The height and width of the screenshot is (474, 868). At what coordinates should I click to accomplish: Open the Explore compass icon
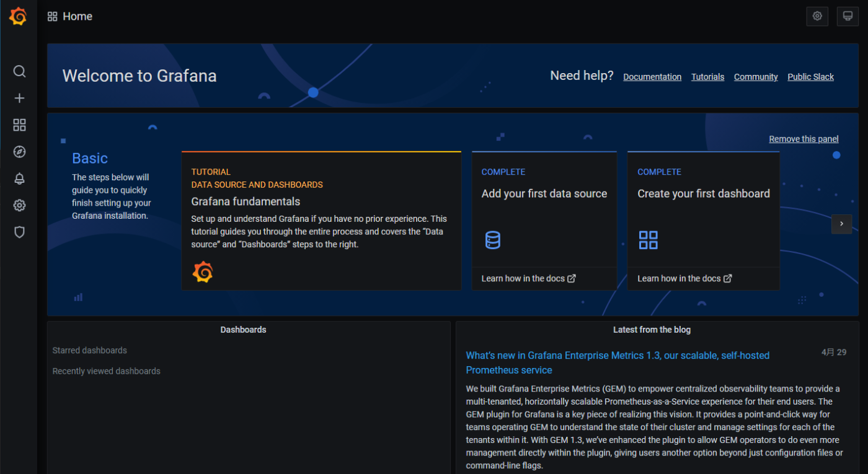[x=19, y=152]
